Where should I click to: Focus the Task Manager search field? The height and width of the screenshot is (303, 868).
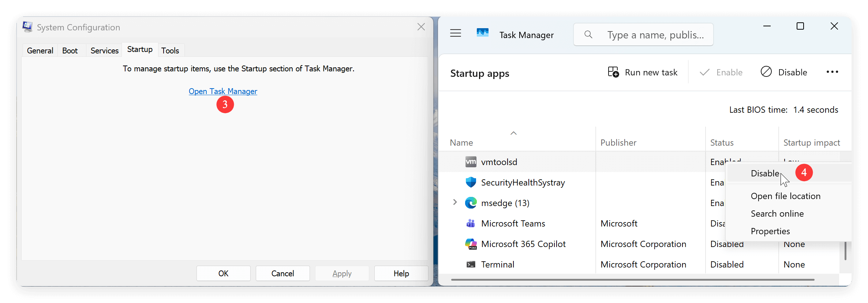643,34
